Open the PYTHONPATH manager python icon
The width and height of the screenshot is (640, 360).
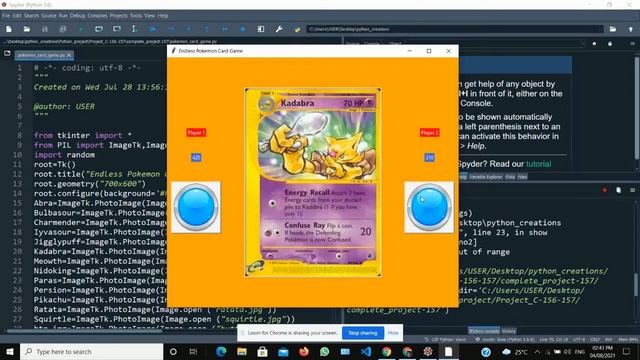tap(297, 29)
